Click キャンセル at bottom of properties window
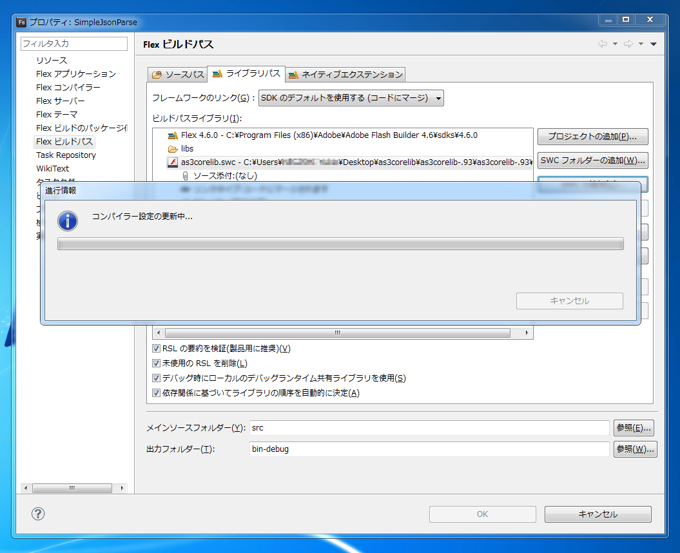680x553 pixels. click(x=598, y=514)
